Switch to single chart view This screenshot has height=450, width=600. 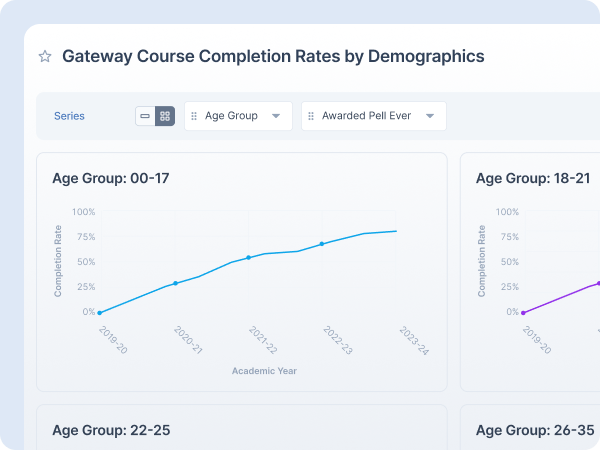[x=145, y=116]
